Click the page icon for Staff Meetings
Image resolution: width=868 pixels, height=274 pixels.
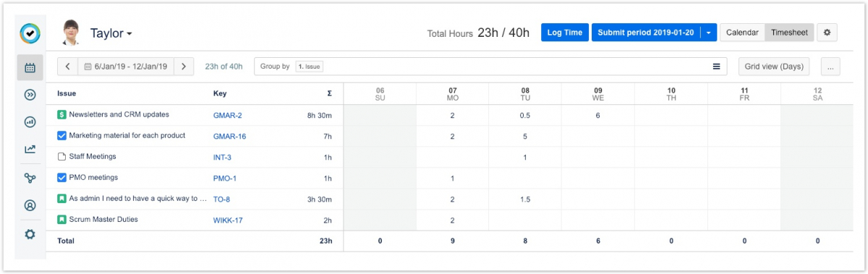point(61,156)
